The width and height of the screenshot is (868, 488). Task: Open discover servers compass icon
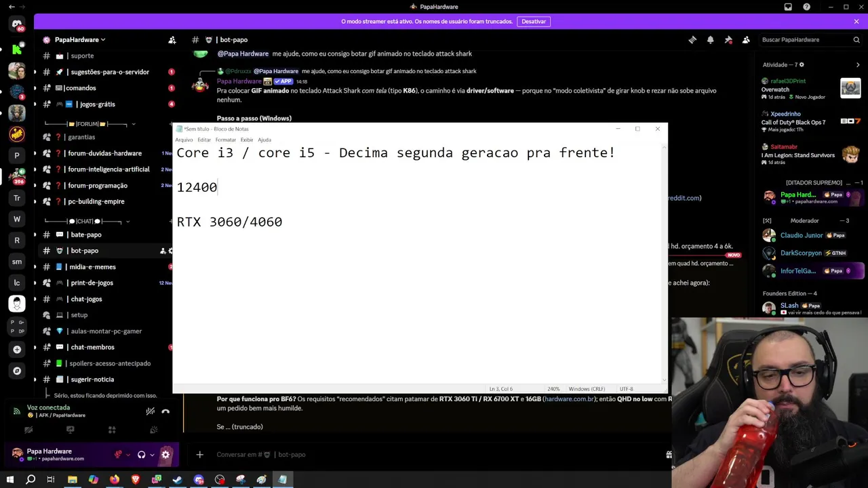17,371
